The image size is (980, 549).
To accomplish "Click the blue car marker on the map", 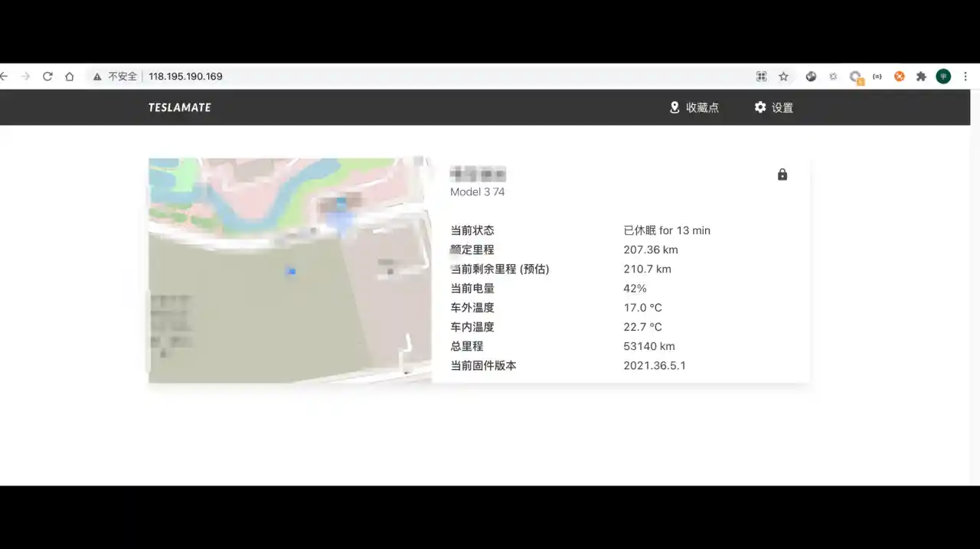I will pyautogui.click(x=291, y=272).
